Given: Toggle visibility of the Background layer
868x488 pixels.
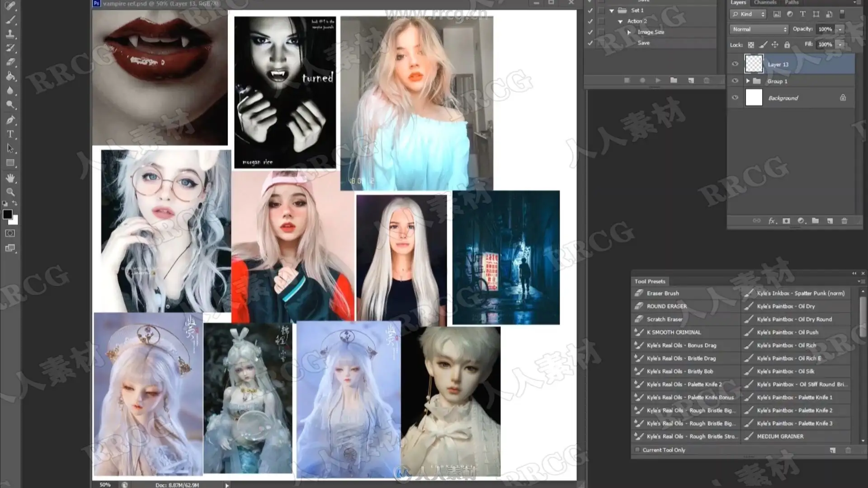Looking at the screenshot, I should point(735,98).
